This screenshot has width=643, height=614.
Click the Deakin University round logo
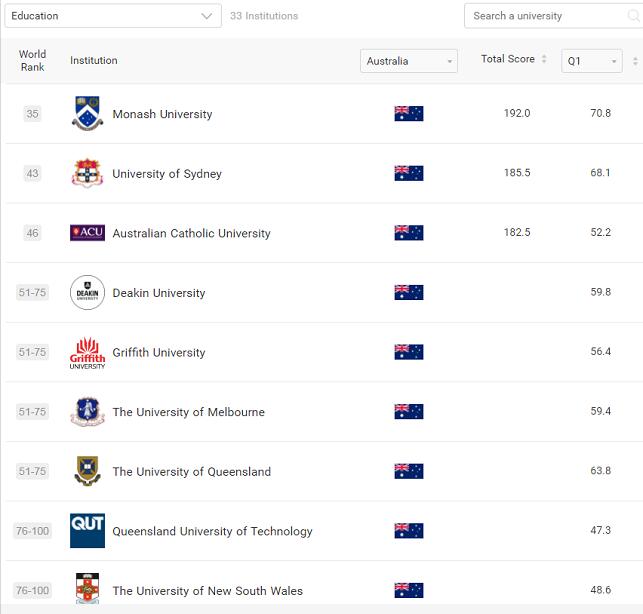coord(87,293)
